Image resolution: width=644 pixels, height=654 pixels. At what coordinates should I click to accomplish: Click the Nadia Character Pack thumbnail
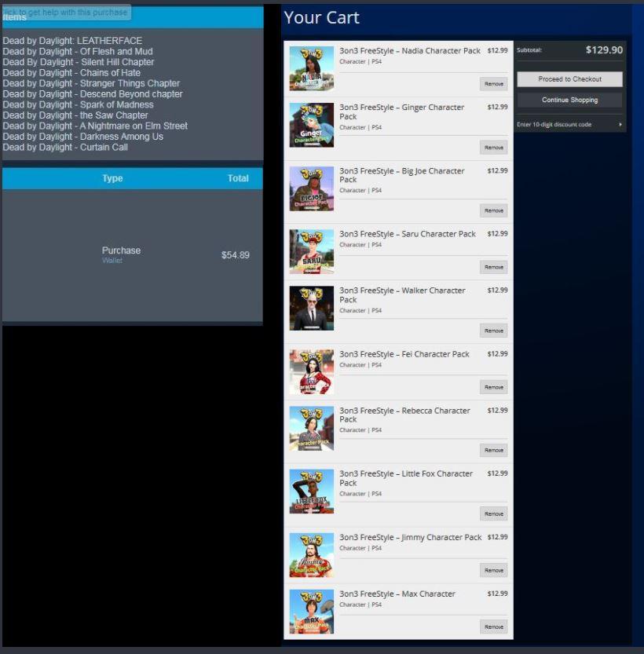[x=311, y=68]
